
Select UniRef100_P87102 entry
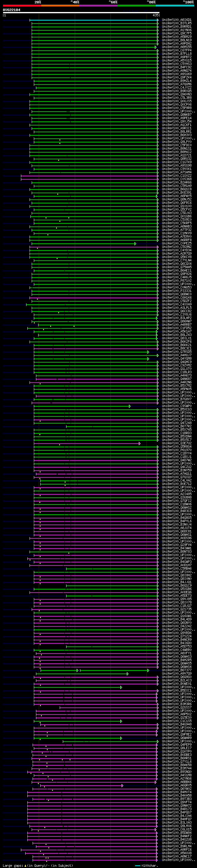tap(177, 281)
